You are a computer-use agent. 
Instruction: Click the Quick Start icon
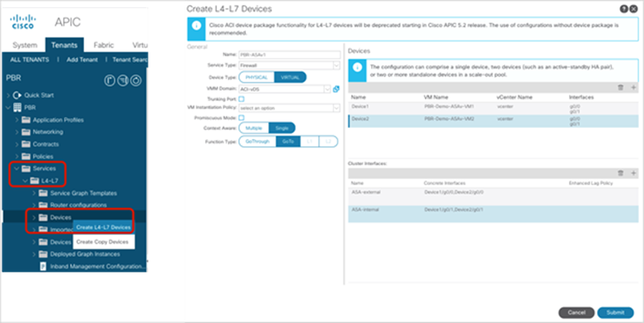coord(17,95)
